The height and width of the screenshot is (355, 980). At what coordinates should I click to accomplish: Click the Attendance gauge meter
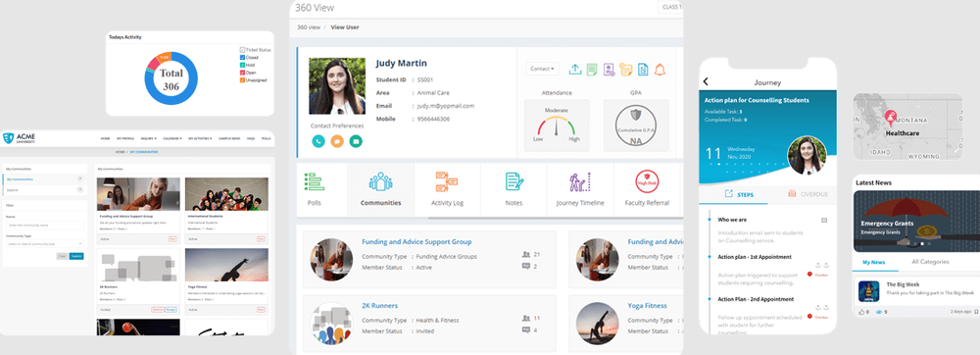point(557,125)
